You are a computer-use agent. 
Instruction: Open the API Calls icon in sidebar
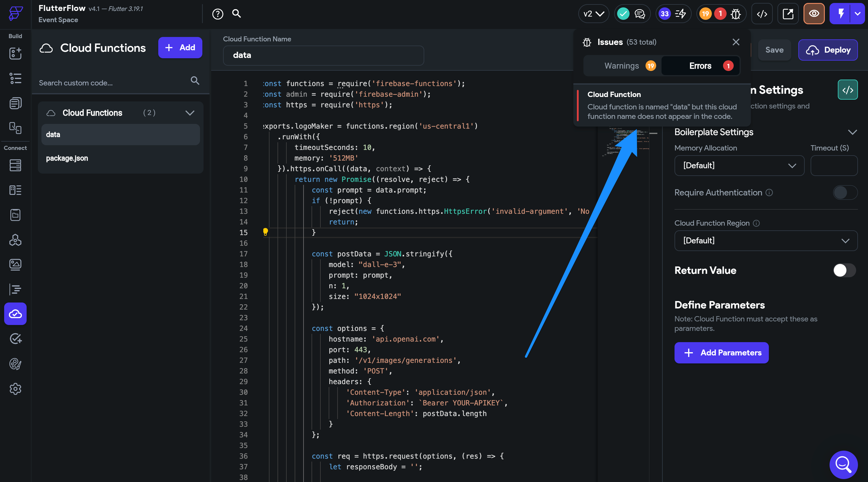click(15, 240)
